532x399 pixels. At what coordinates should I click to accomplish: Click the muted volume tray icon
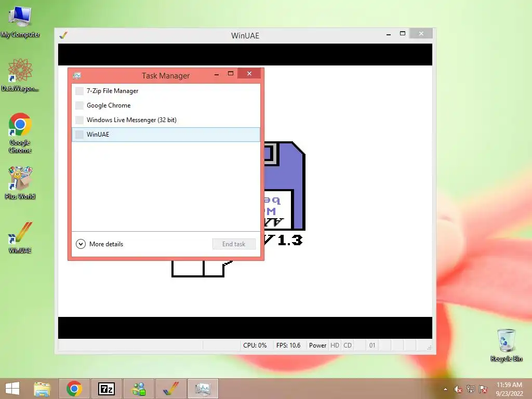458,389
